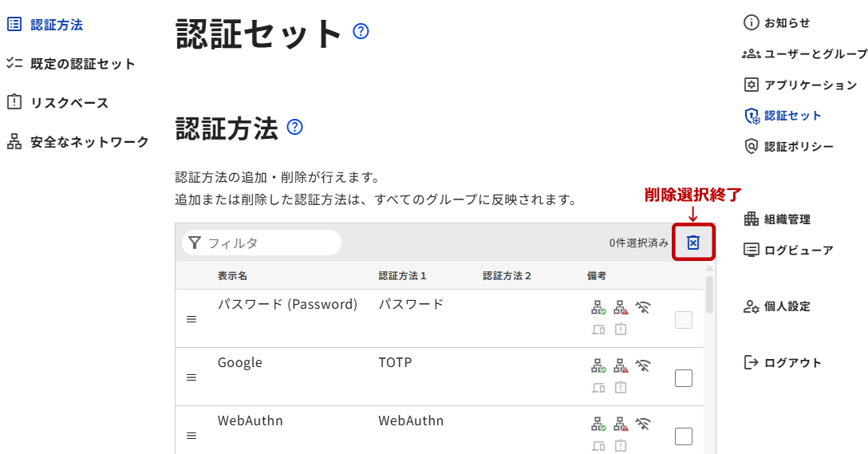Grab the drag handle for WebAuthn row

click(191, 436)
